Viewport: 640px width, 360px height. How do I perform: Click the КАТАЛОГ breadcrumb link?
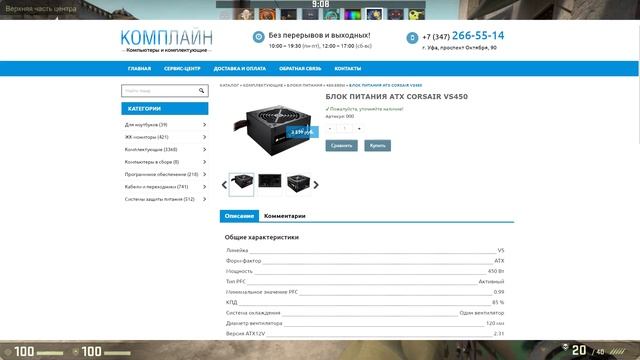[229, 85]
